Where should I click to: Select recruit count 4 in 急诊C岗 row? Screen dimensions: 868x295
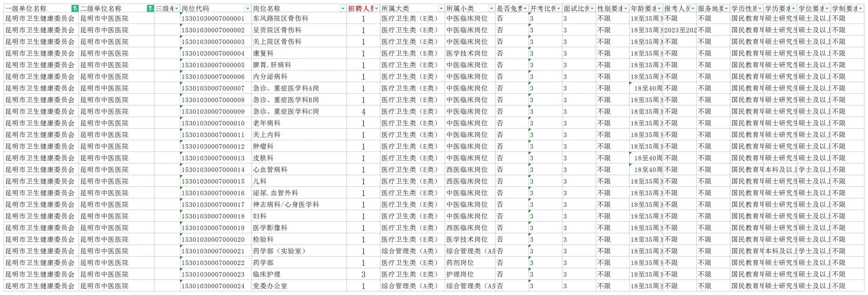point(363,111)
